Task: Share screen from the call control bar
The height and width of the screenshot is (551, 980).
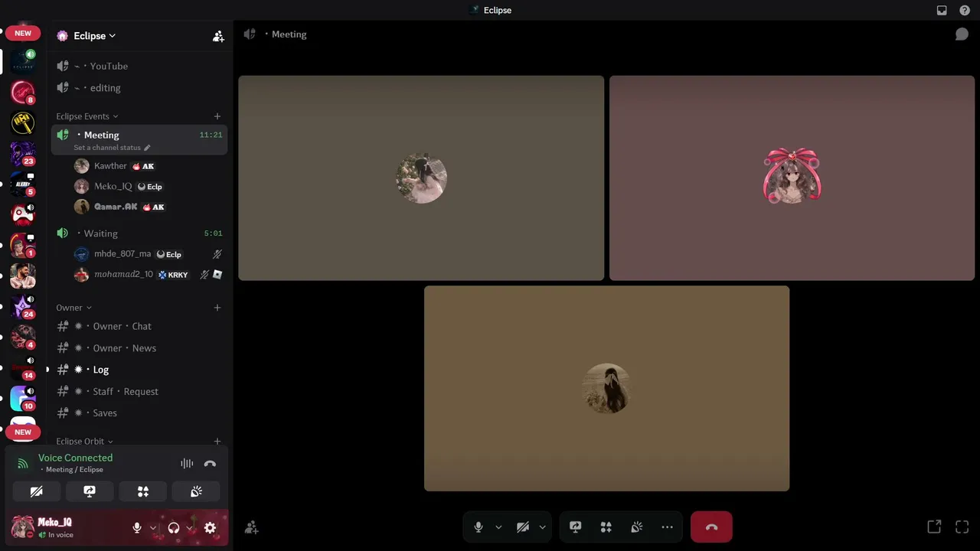Action: [576, 527]
